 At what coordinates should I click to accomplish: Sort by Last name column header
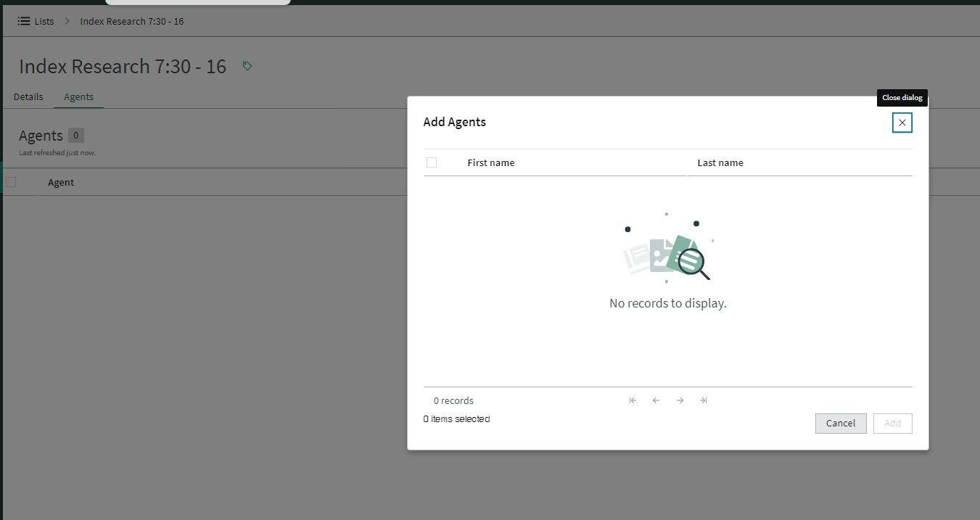click(x=720, y=162)
